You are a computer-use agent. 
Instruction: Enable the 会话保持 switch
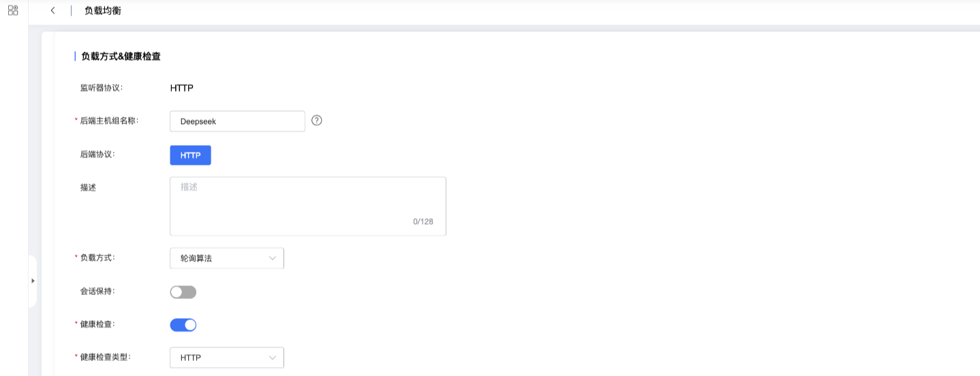tap(183, 292)
